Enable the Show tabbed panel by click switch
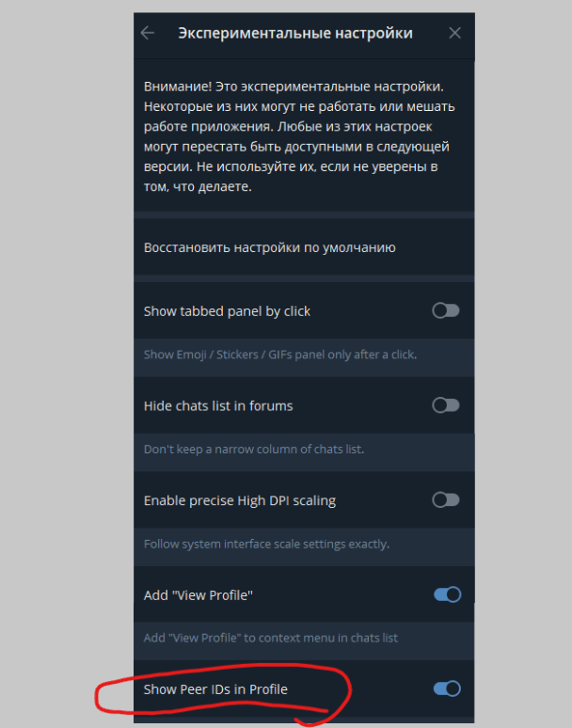This screenshot has width=572, height=728. pos(446,310)
